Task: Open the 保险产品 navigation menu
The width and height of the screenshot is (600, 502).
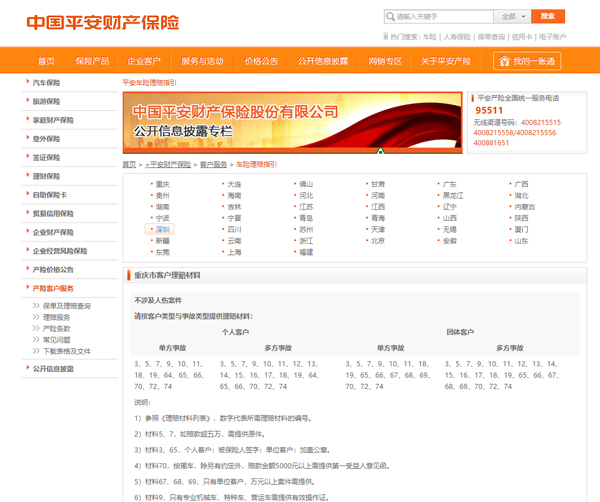Action: [x=92, y=61]
